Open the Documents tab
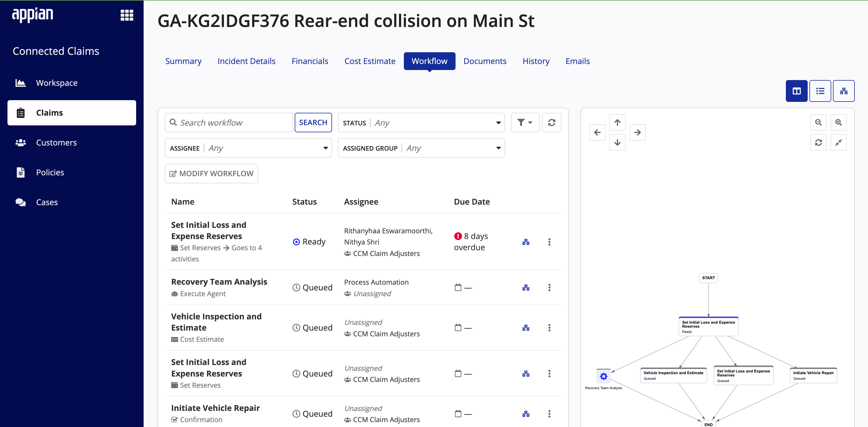The image size is (868, 427). 485,61
